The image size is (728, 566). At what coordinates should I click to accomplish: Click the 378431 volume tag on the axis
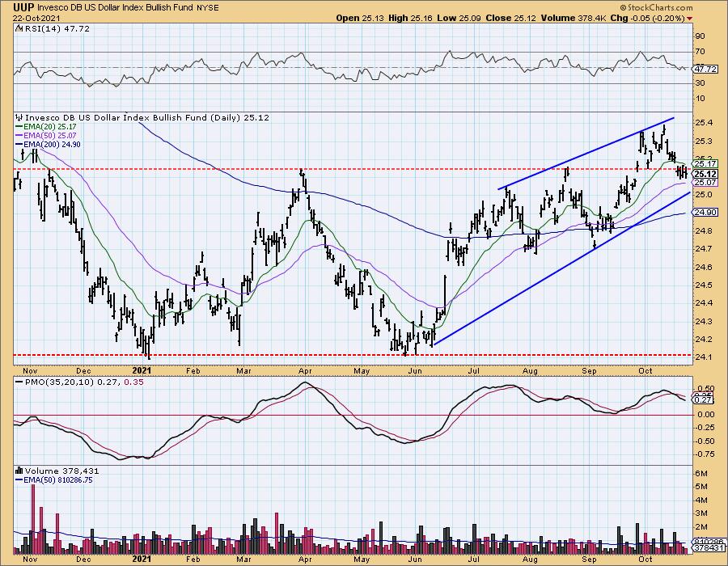click(708, 548)
